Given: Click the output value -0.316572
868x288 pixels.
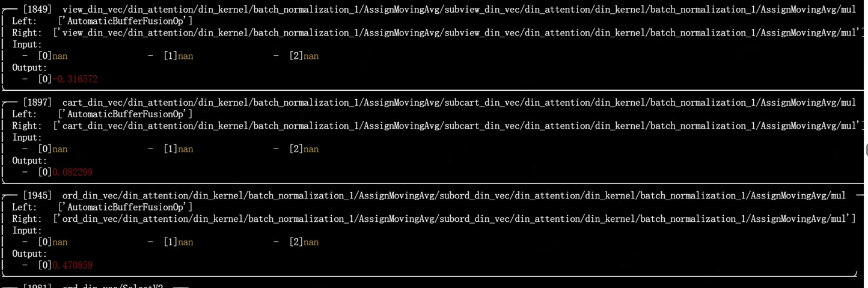Looking at the screenshot, I should (x=75, y=79).
